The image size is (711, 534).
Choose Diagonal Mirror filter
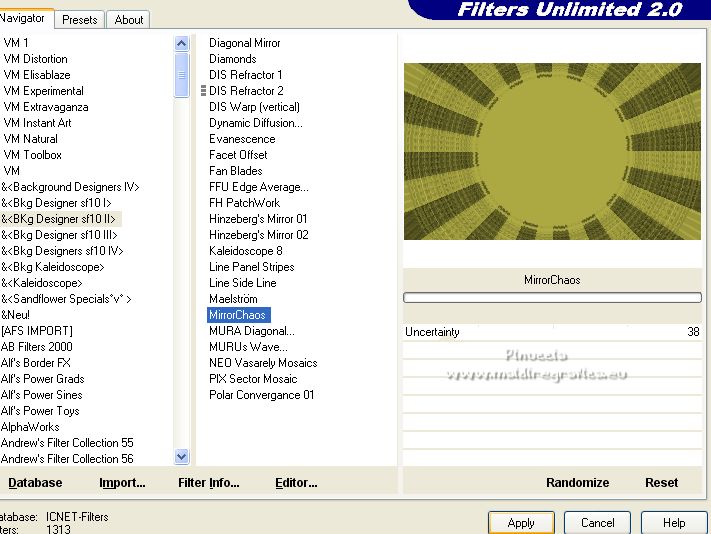coord(244,43)
